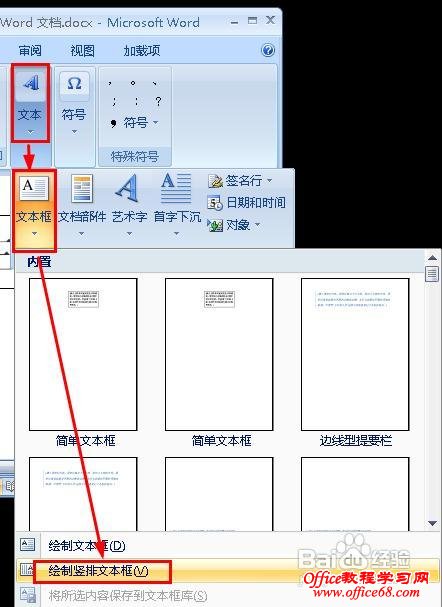
Task: Open the Word help question mark icon
Action: (268, 50)
